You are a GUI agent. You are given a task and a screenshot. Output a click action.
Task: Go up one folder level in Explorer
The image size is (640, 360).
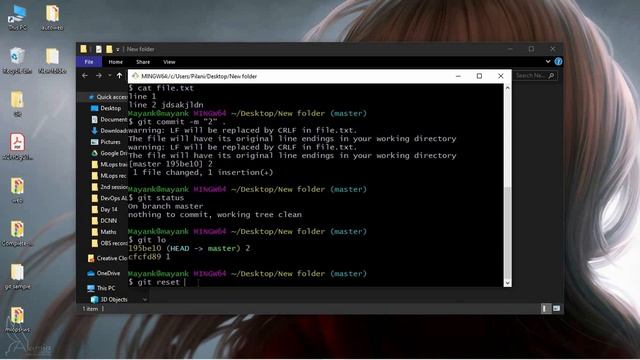pyautogui.click(x=119, y=76)
